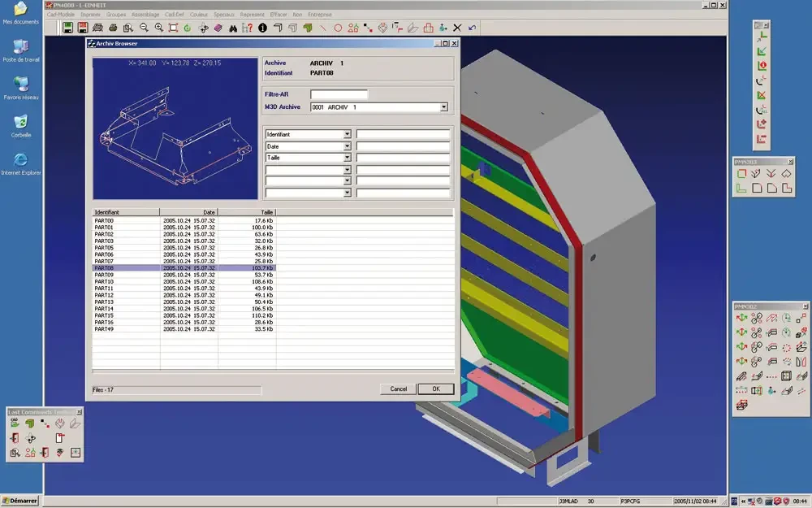812x508 pixels.
Task: Open the Date filter dropdown arrow
Action: [347, 146]
